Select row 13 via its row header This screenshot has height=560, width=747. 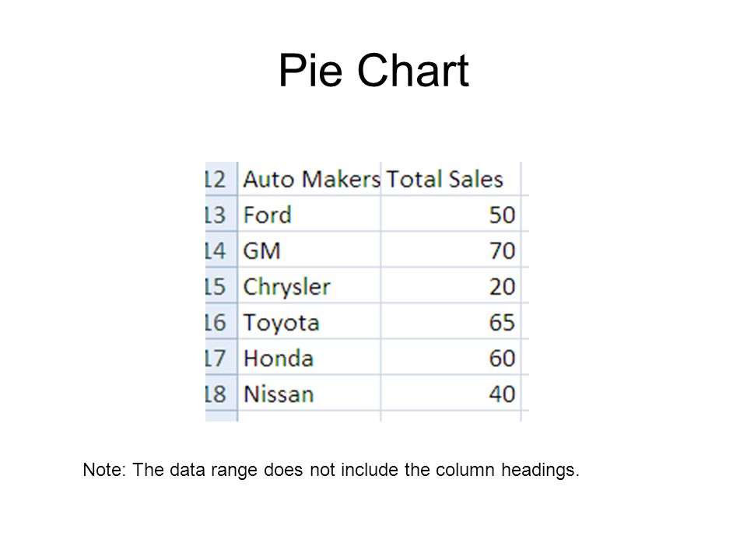[221, 215]
